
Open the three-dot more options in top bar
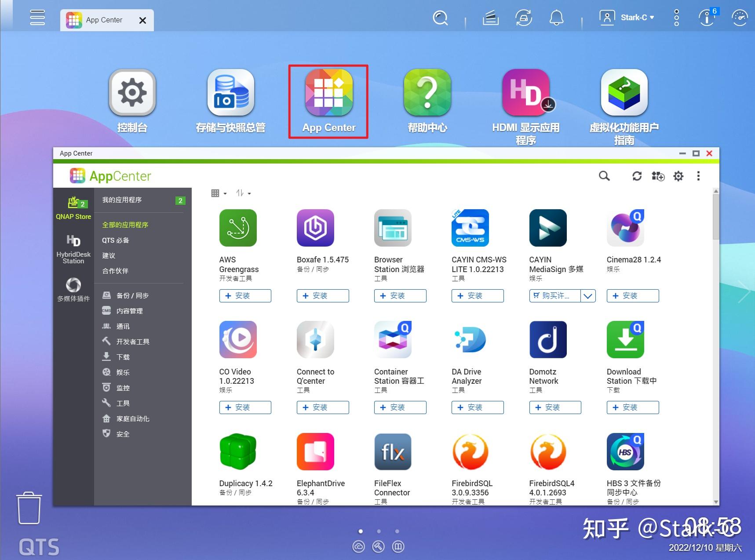coord(677,18)
